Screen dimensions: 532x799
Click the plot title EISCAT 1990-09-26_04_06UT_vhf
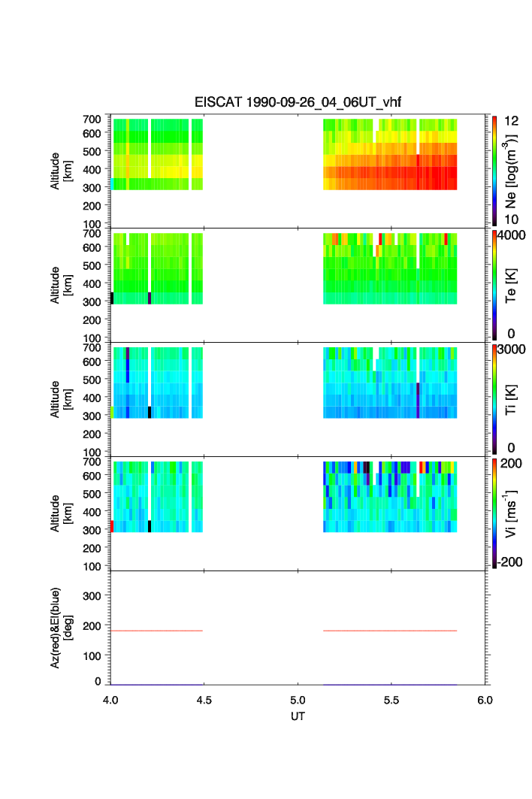point(298,102)
